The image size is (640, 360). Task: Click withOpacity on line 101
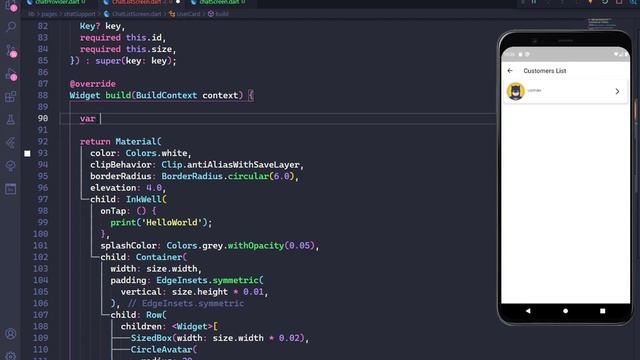click(256, 246)
